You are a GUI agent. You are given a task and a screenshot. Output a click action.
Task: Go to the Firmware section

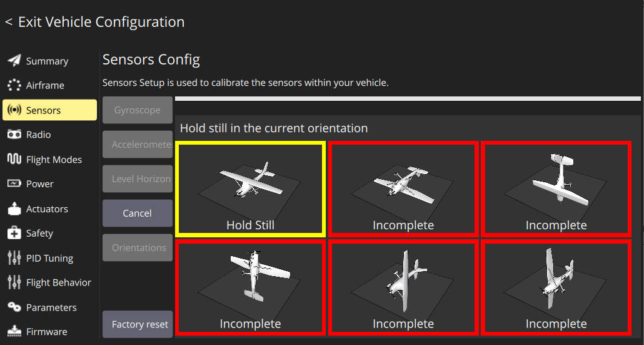(46, 332)
